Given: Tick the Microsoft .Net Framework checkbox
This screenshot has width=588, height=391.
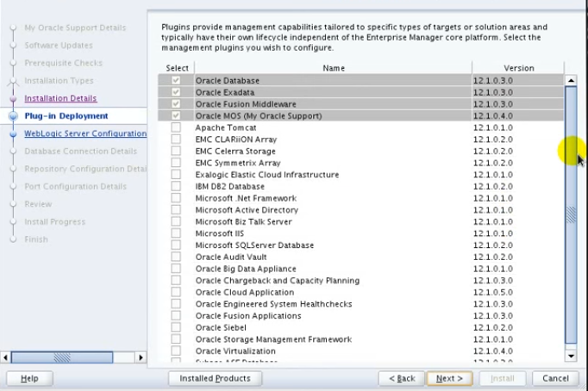Looking at the screenshot, I should [x=176, y=198].
